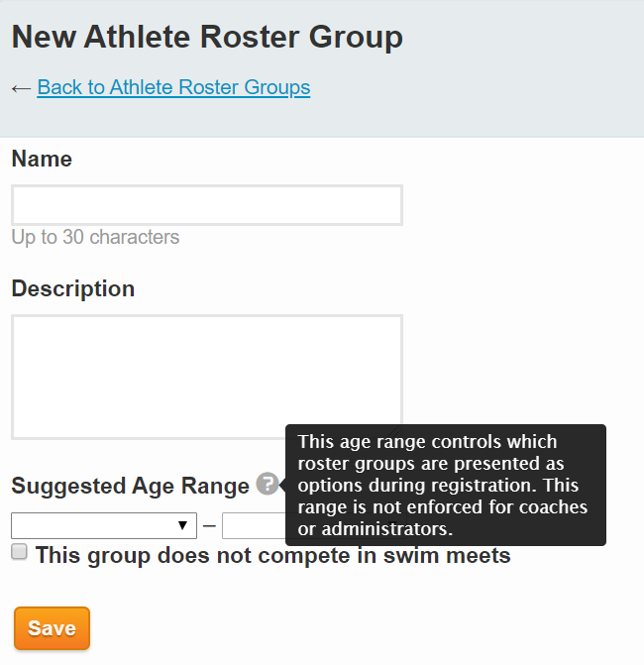Save the new roster group
The height and width of the screenshot is (665, 644).
52,628
